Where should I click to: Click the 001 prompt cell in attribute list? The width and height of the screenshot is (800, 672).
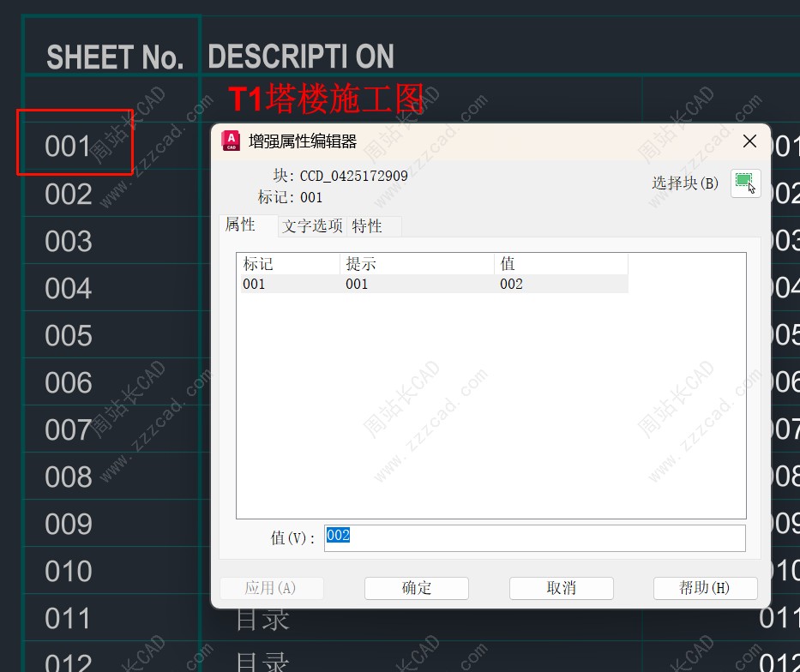coord(357,284)
